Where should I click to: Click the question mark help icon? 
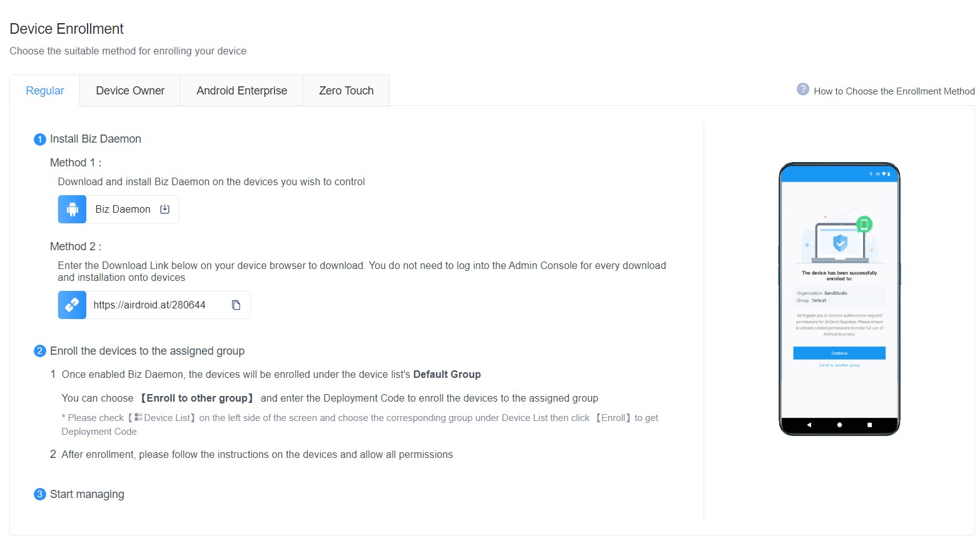[x=802, y=89]
